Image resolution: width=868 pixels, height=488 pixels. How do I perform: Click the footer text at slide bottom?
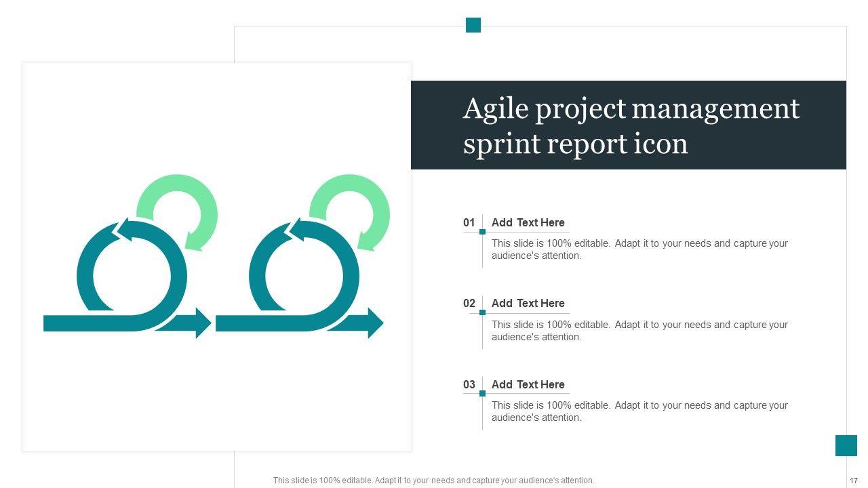[433, 481]
